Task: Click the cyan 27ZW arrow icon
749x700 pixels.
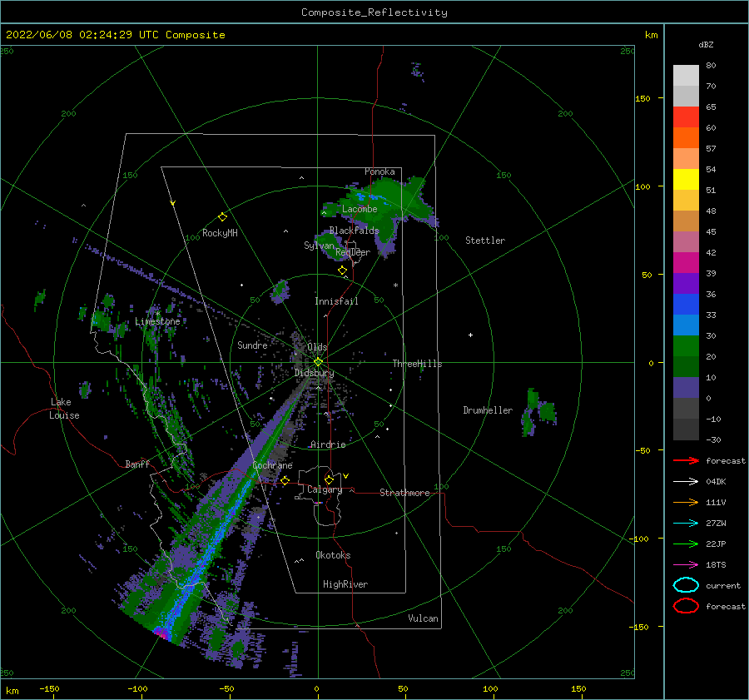Action: tap(686, 524)
